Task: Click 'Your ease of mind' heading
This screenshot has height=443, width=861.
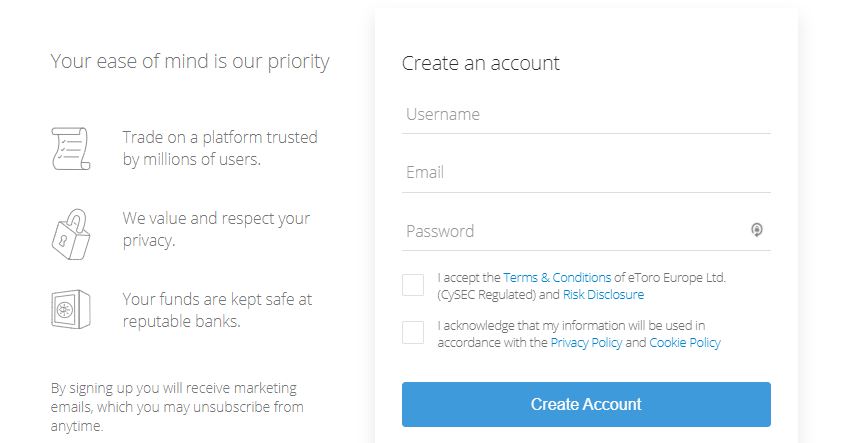Action: pos(190,61)
